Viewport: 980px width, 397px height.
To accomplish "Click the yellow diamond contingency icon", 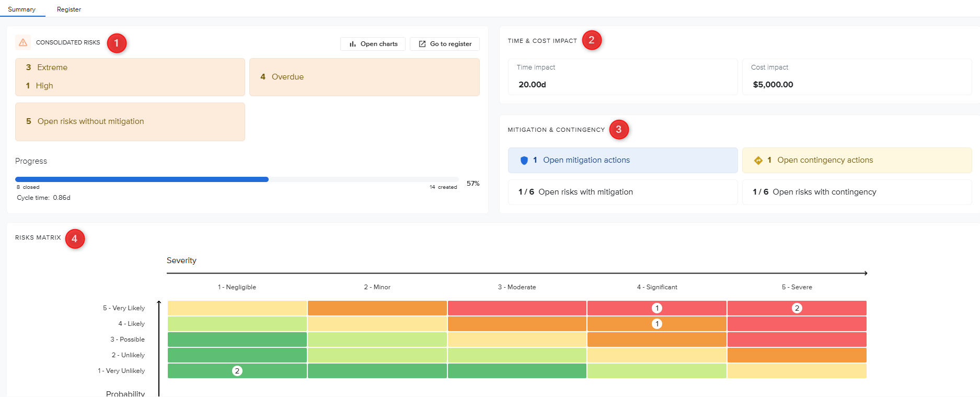I will click(758, 161).
